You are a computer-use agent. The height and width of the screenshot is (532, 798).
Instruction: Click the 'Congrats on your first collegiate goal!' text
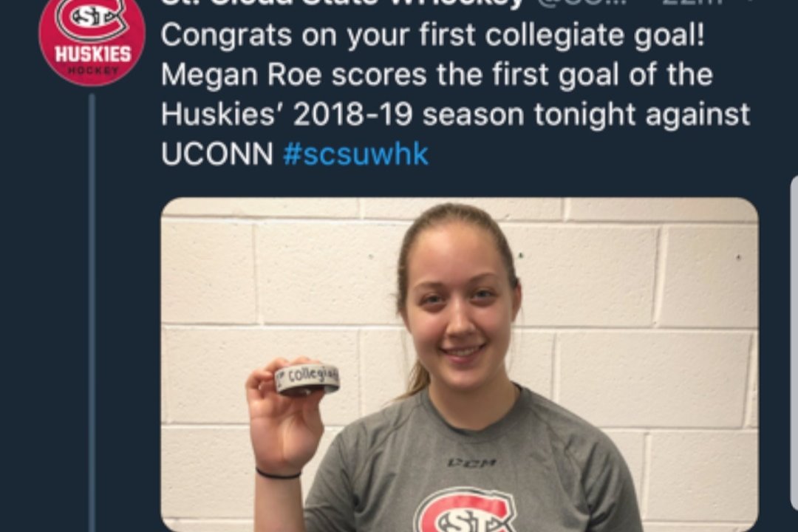[433, 35]
